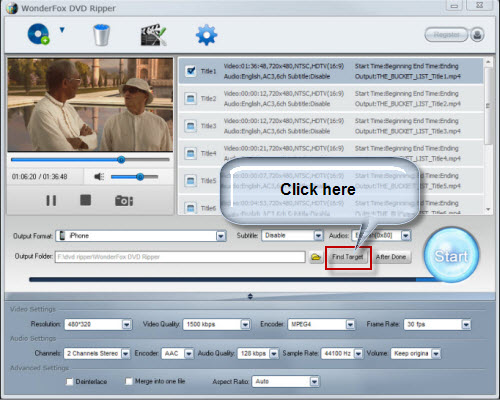Click the user account icon beside Register
The width and height of the screenshot is (500, 400).
(477, 35)
